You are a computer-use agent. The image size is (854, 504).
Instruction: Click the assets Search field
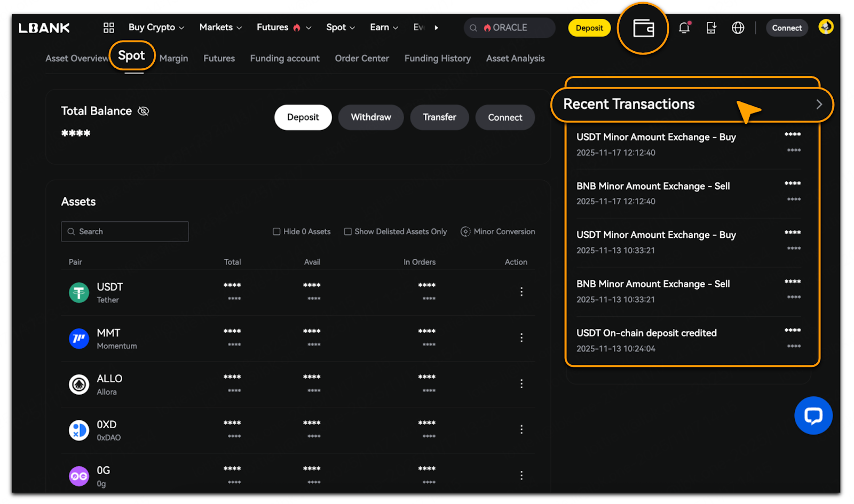tap(125, 231)
